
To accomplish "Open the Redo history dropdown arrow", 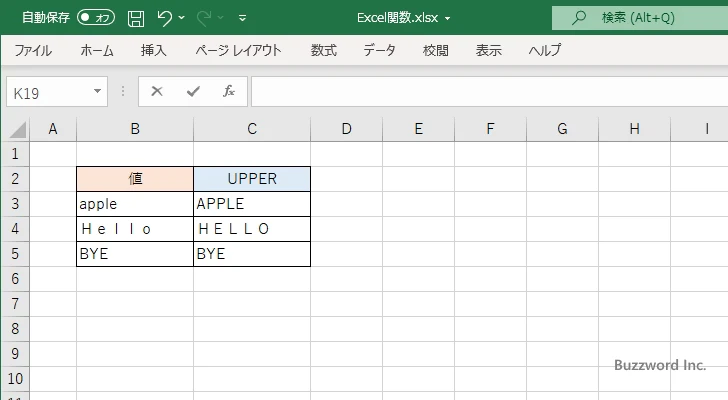I will pos(221,18).
